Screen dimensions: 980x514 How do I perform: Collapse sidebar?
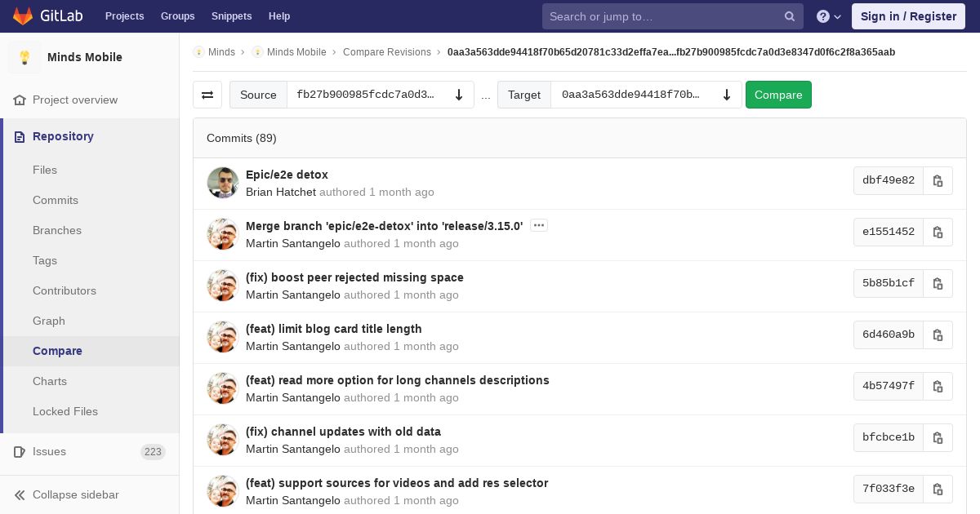click(x=75, y=494)
